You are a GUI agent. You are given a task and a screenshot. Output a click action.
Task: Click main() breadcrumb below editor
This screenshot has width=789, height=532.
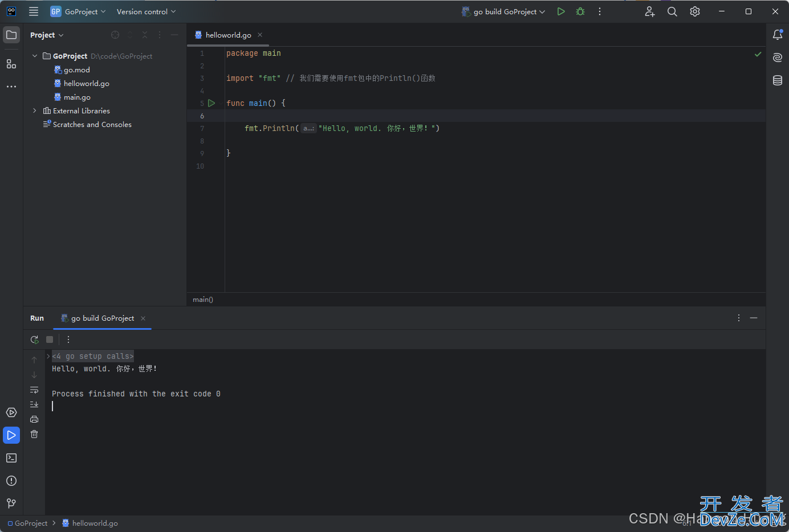tap(203, 300)
